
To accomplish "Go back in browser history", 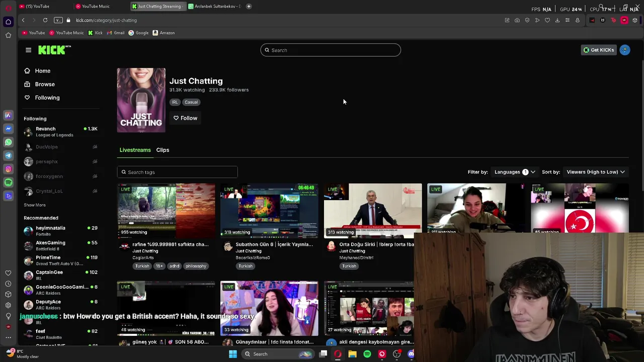I will coord(23,20).
